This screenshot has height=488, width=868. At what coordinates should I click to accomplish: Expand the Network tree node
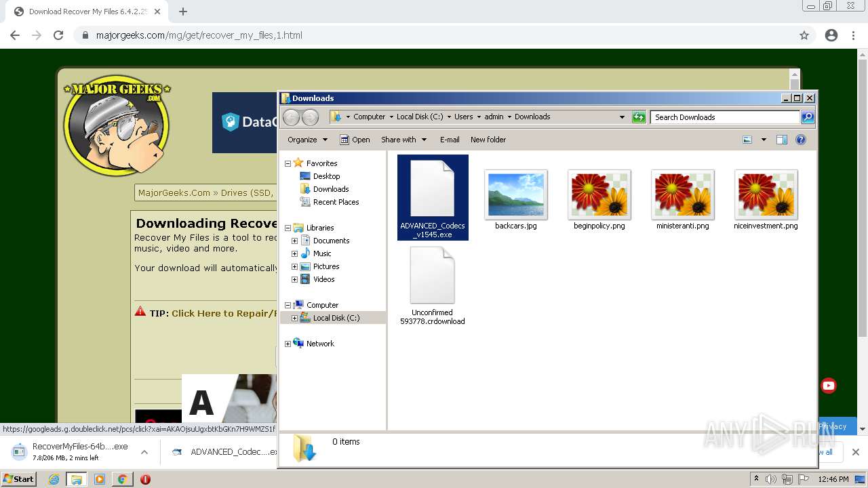[x=288, y=344]
